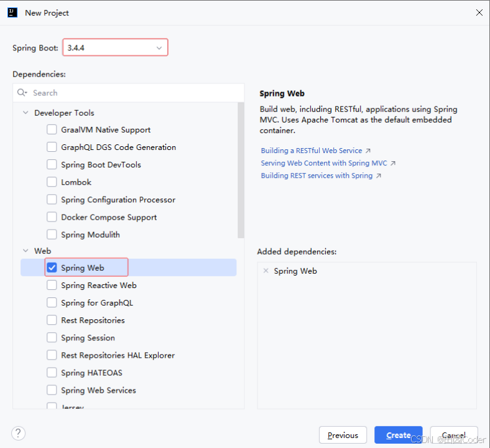Click the Cancel button
The height and width of the screenshot is (448, 490).
tap(454, 435)
